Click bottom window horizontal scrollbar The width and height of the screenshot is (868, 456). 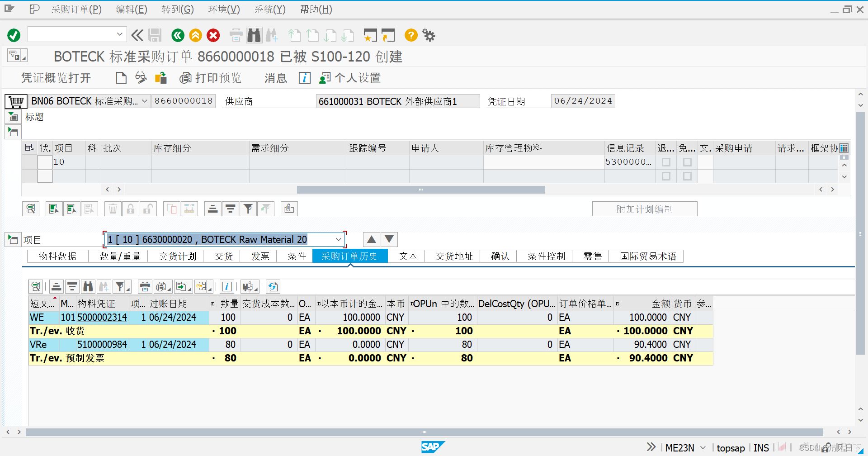click(424, 432)
